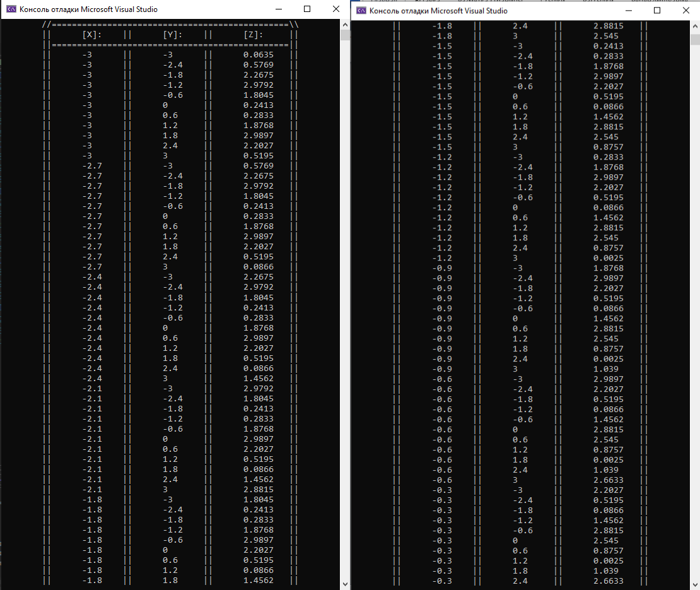Select Z value 2.6633 in right row X -0.3, Y 2.4
Viewport: 700px width, 590px height.
pos(609,581)
